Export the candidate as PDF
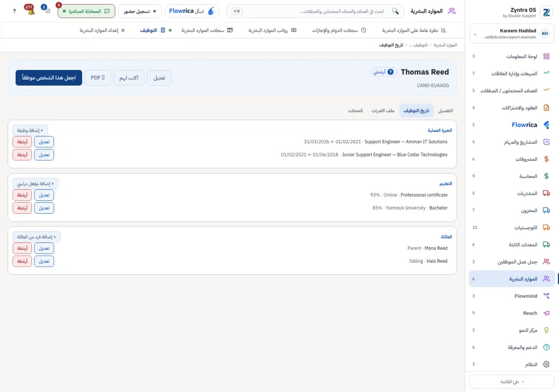The image size is (559, 392). (98, 77)
